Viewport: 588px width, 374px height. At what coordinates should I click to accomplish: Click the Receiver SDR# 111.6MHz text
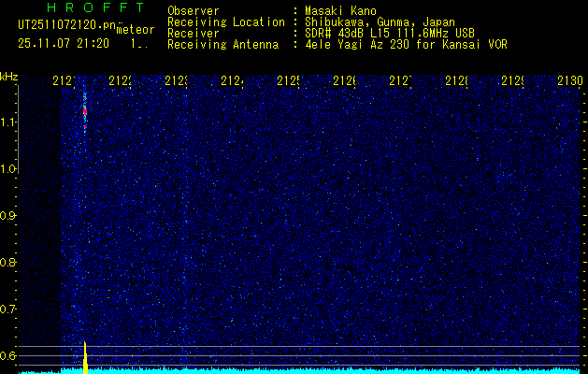[x=321, y=33]
